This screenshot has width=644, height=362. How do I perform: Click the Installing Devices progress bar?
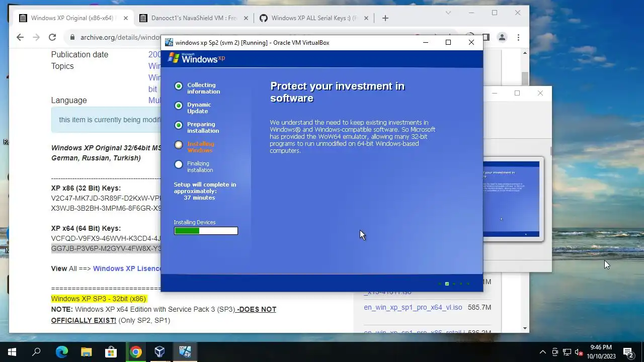(x=206, y=231)
